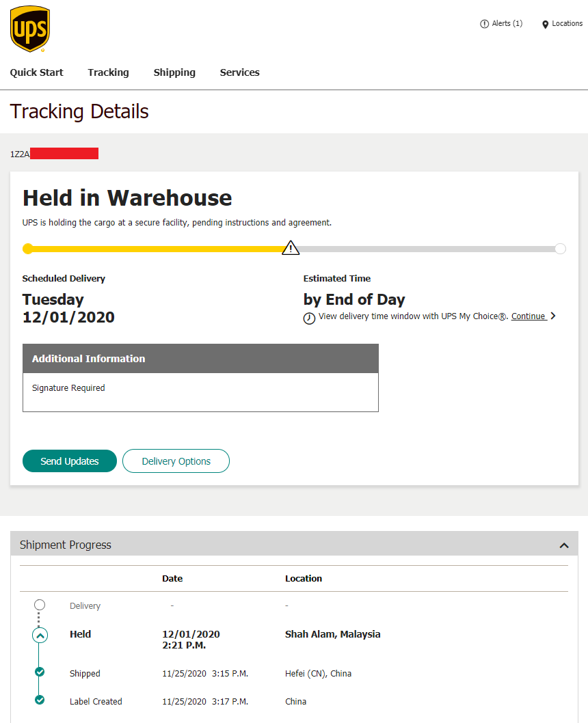This screenshot has height=723, width=588.
Task: Click the arrow next to Continue
Action: 553,316
